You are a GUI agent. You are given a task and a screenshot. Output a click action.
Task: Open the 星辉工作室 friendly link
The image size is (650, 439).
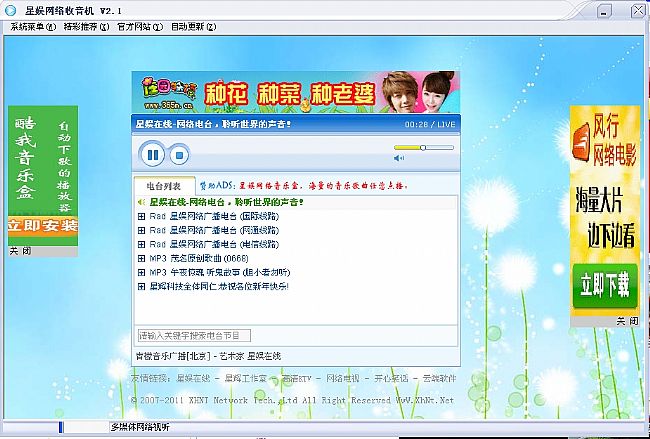point(245,378)
